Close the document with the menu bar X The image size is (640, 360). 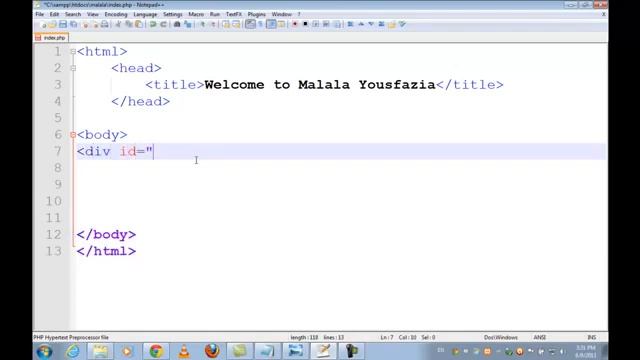(x=603, y=14)
